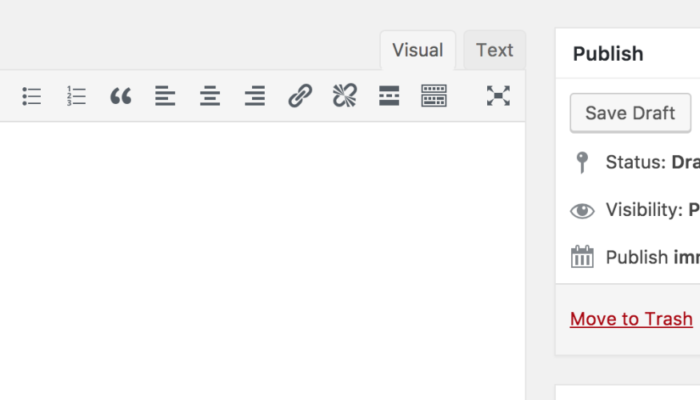Viewport: 700px width, 400px height.
Task: Switch to the Text editor tab
Action: coord(494,50)
